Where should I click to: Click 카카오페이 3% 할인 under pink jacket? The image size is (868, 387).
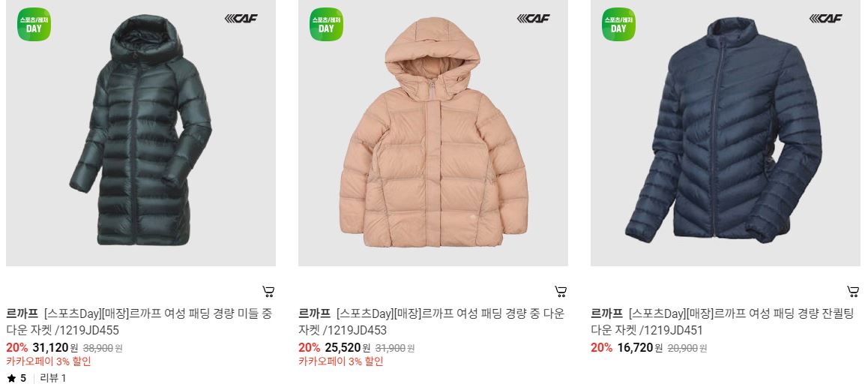point(340,361)
